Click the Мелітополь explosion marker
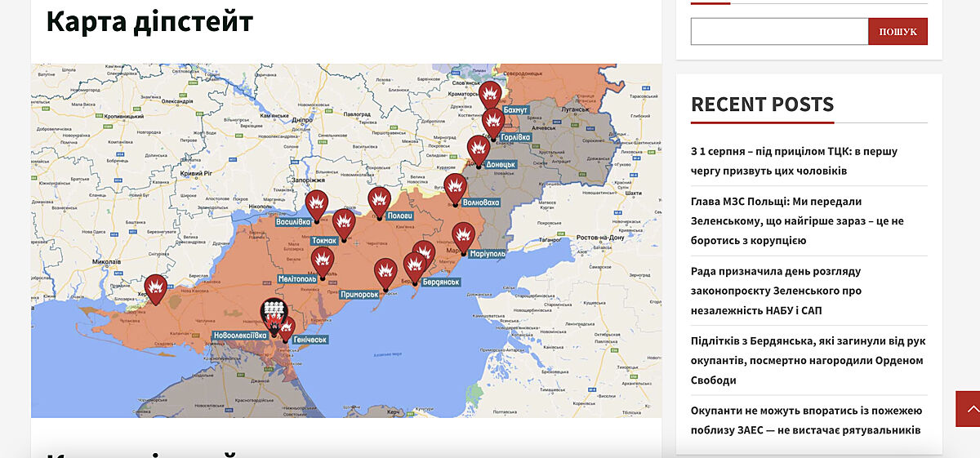Viewport: 980px width, 458px height. (323, 262)
